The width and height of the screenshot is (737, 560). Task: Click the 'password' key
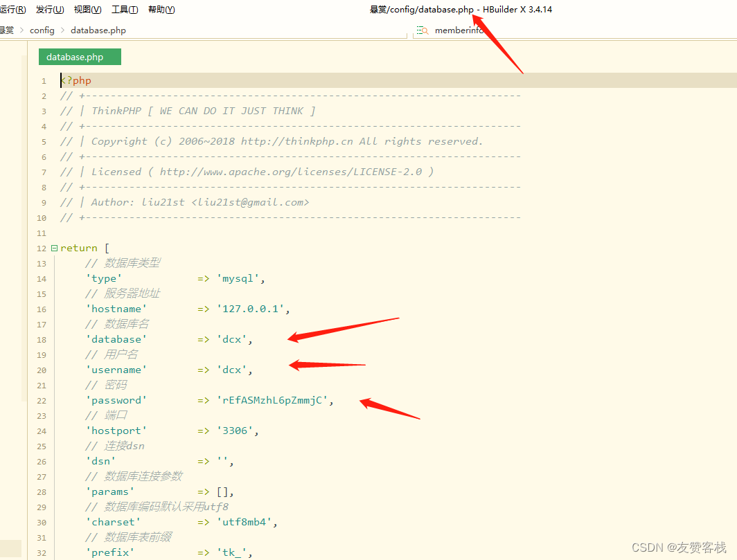pos(116,401)
